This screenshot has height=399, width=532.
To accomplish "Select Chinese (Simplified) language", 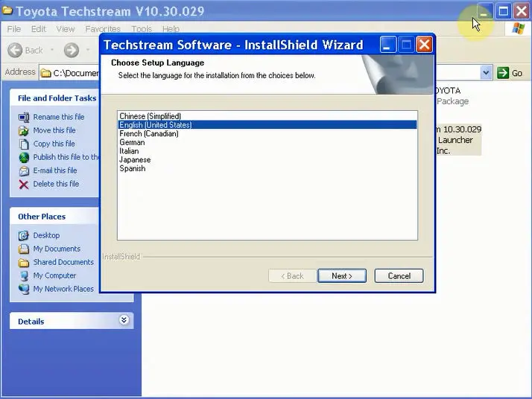I will (151, 116).
